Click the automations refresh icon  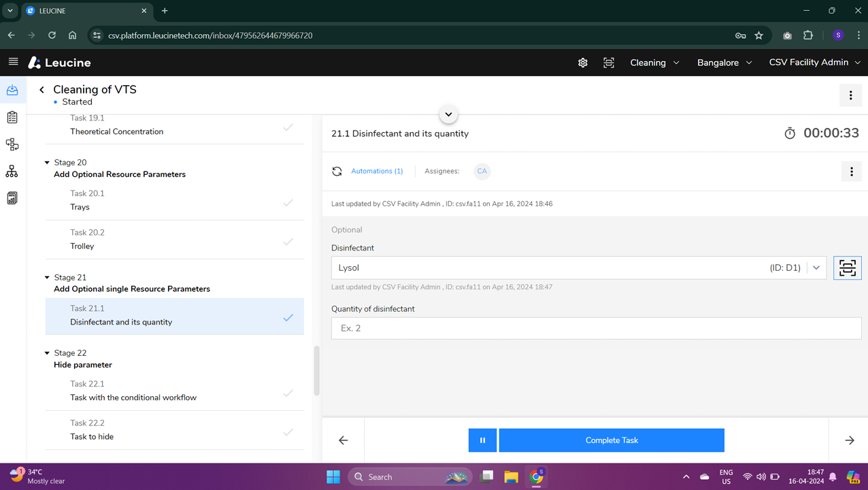coord(337,171)
